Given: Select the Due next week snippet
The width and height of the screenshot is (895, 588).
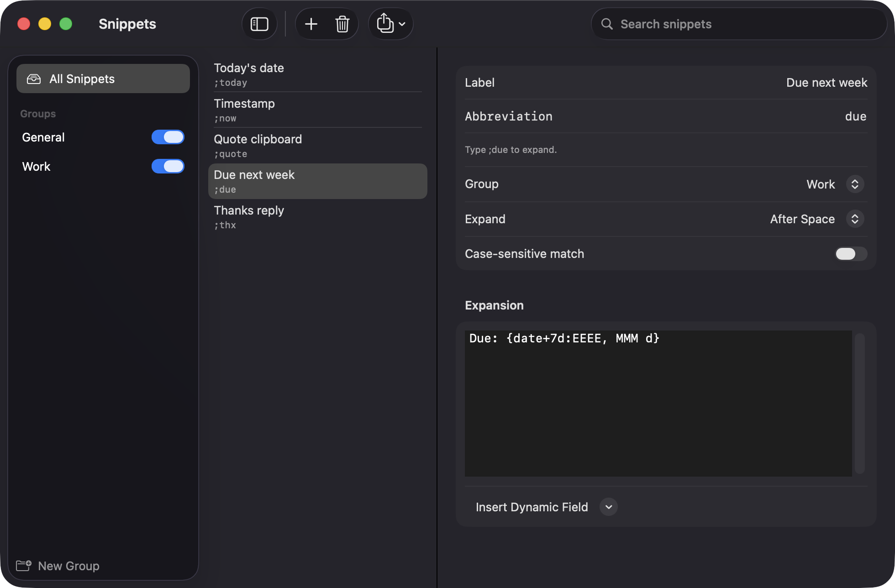Looking at the screenshot, I should [317, 181].
